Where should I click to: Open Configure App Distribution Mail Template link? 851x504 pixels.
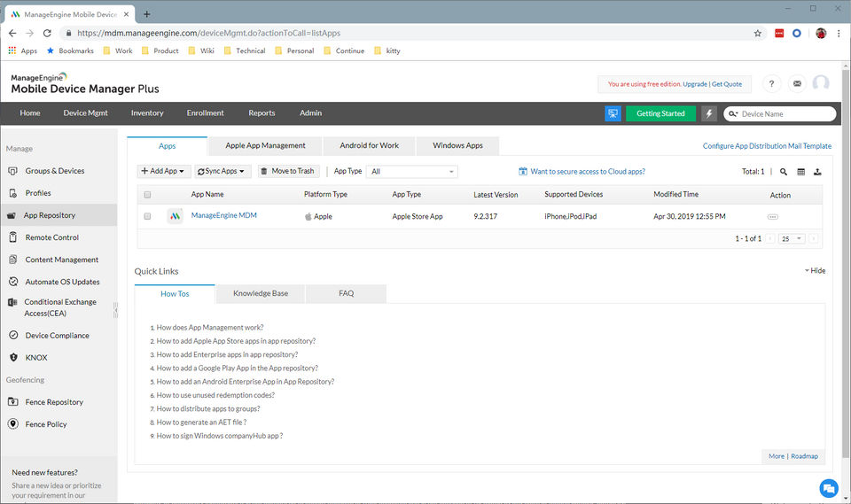pos(767,146)
